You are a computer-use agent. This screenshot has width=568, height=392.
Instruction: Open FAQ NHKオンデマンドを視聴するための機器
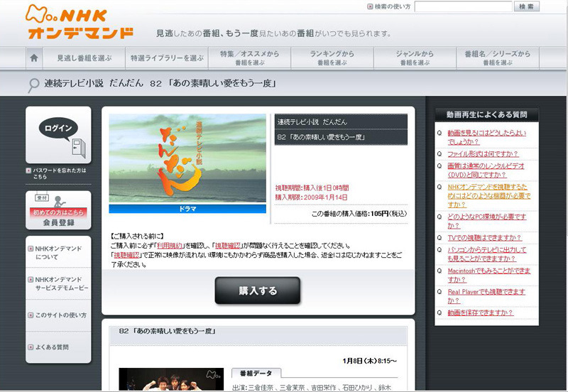click(489, 195)
